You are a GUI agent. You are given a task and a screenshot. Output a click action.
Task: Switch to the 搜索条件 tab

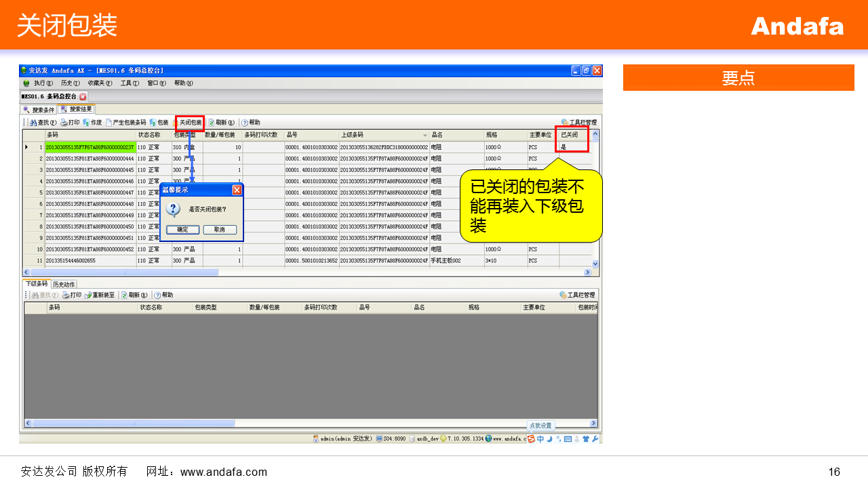coord(39,109)
